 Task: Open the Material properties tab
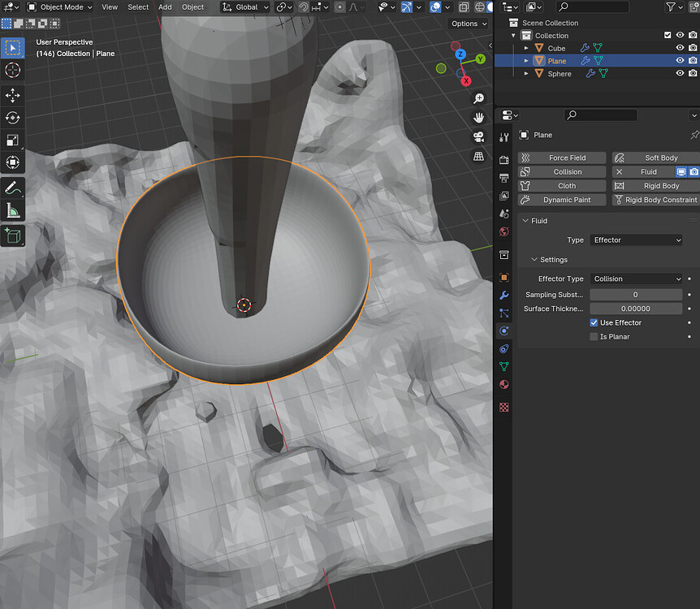504,384
